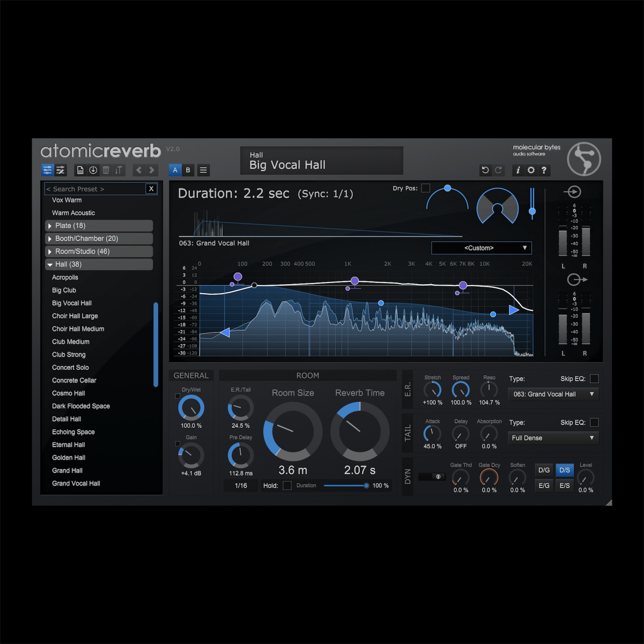Check the Hold checkbox
Image resolution: width=644 pixels, height=644 pixels.
click(x=287, y=485)
